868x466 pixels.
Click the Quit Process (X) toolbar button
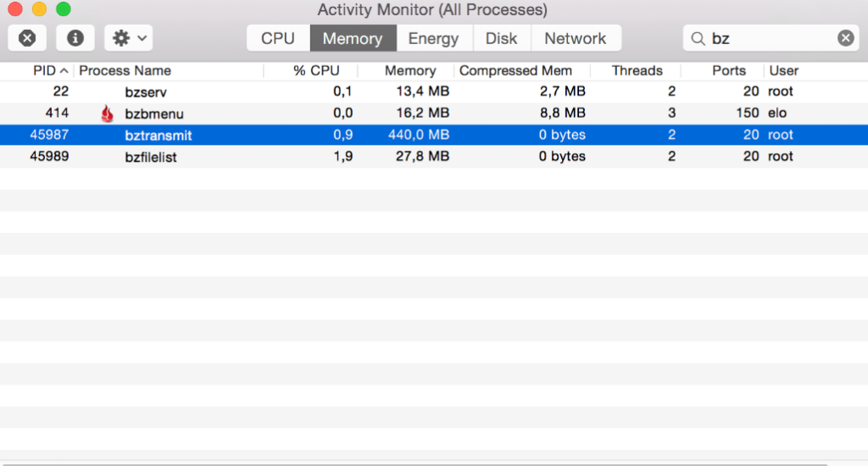pyautogui.click(x=27, y=38)
